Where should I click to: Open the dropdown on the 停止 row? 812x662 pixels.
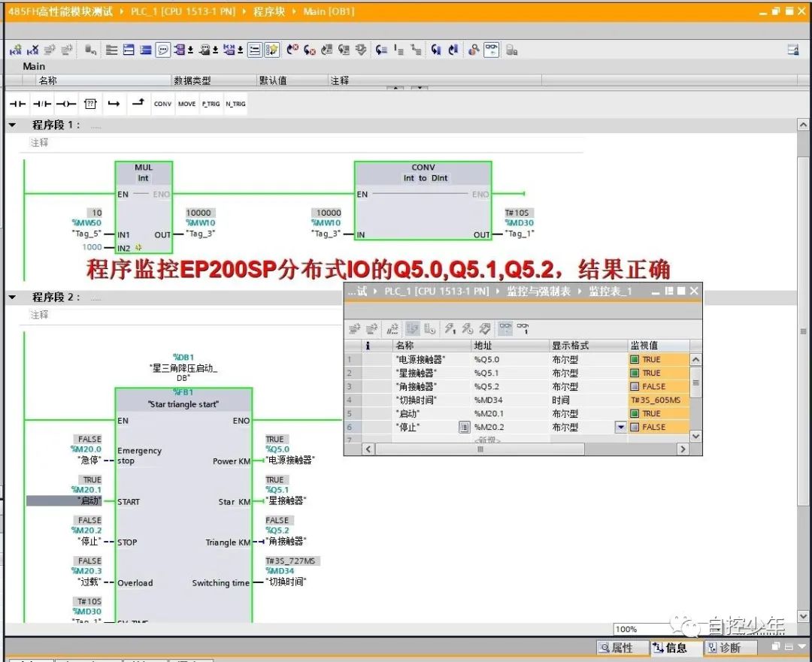620,427
